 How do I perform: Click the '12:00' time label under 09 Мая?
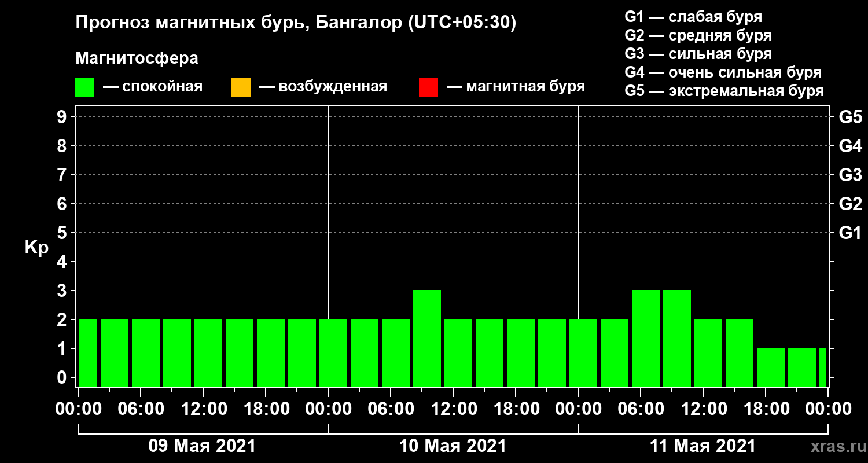tap(204, 409)
